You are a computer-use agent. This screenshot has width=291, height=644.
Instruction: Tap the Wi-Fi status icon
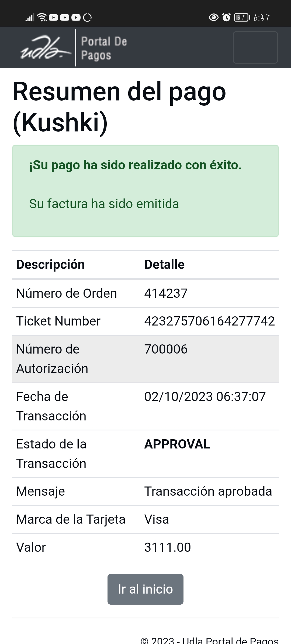pos(42,18)
